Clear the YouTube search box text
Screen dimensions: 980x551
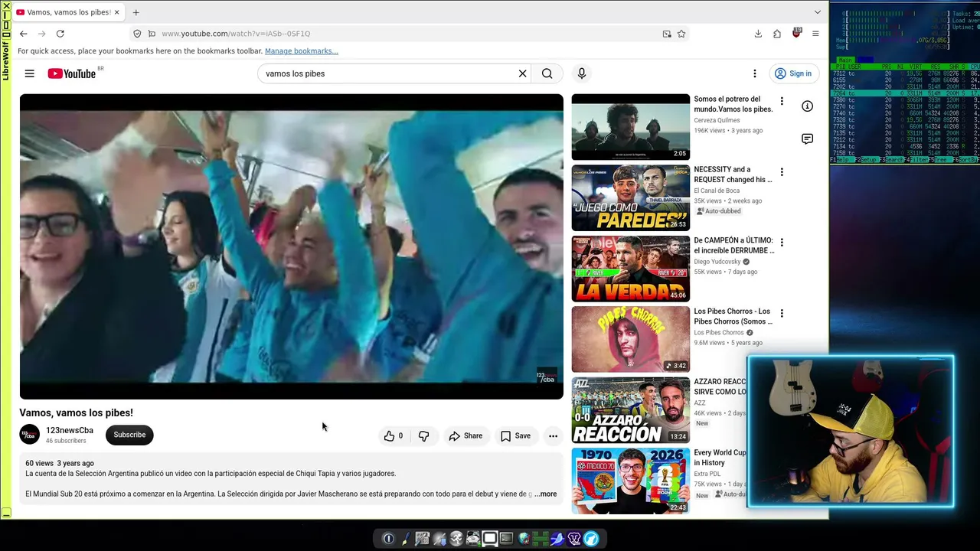522,73
